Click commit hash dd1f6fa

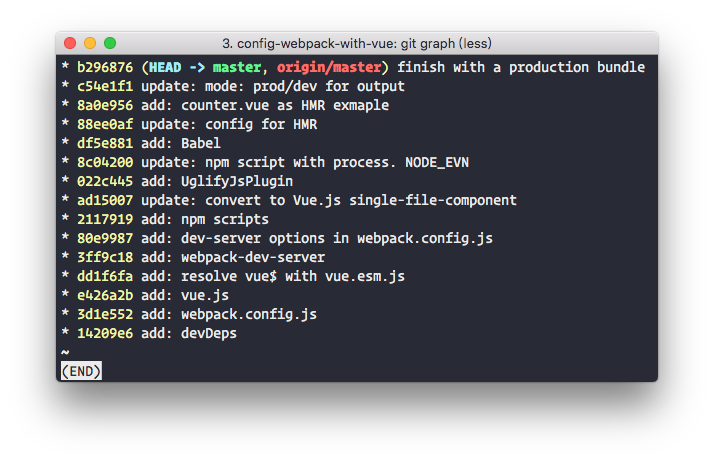click(x=105, y=276)
